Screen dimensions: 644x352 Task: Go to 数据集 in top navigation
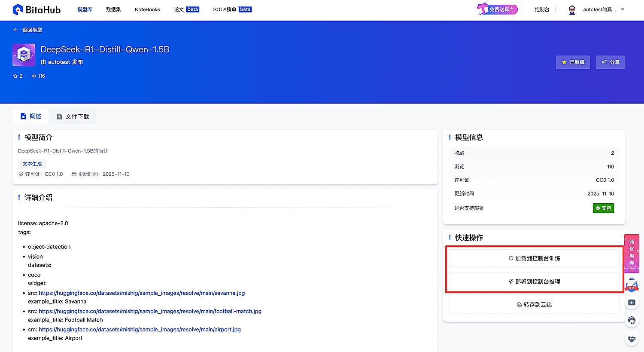point(113,9)
